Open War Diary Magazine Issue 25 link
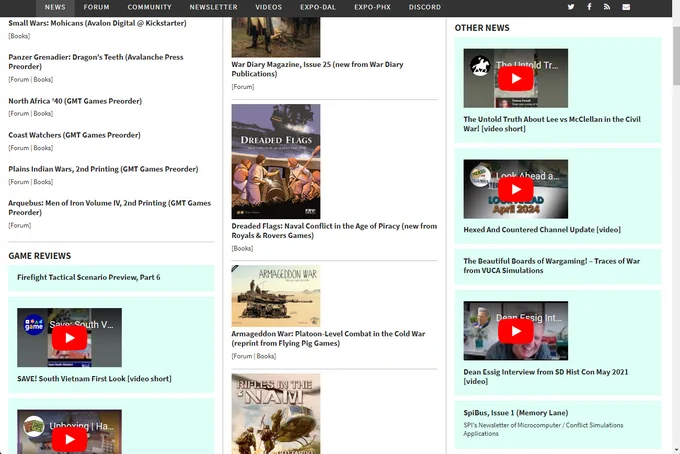Viewport: 680px width, 454px height. coord(317,69)
